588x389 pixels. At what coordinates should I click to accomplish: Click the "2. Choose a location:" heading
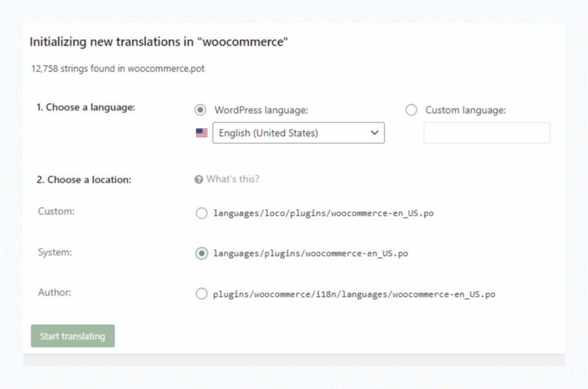(84, 180)
